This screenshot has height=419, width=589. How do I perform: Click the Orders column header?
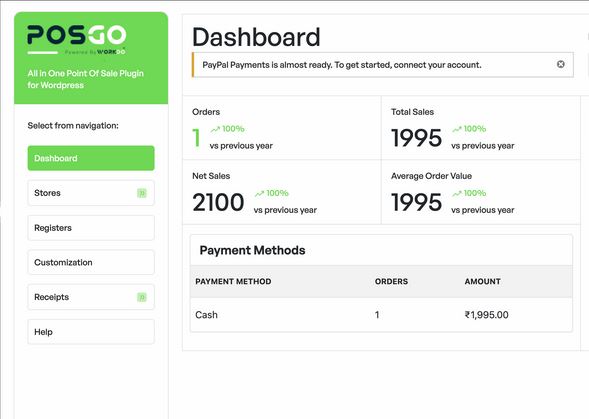point(391,281)
